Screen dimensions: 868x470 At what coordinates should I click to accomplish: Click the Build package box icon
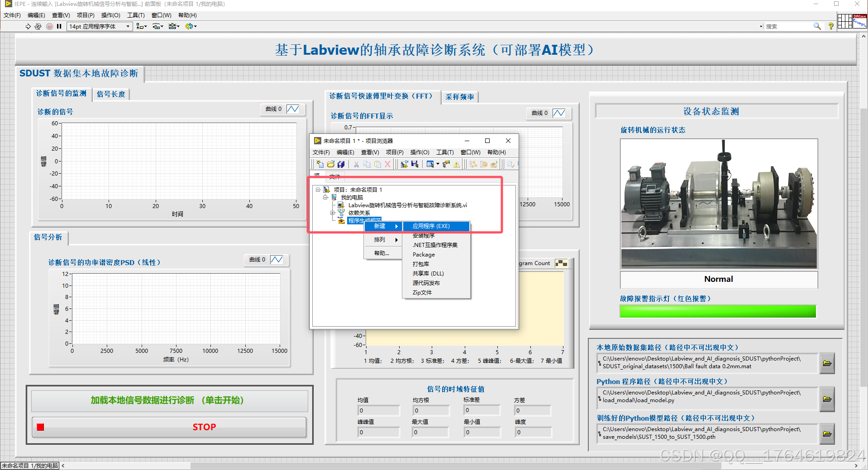[484, 164]
